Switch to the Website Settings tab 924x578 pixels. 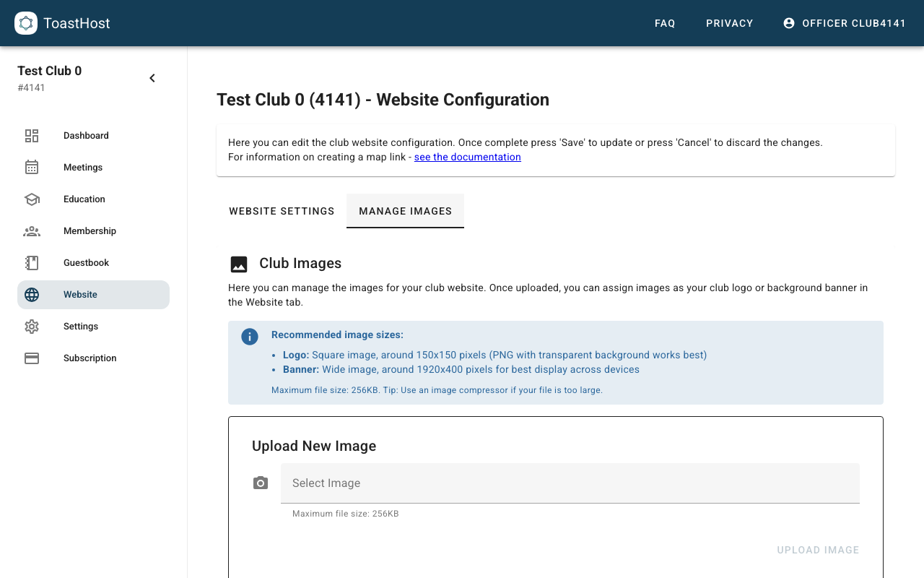[282, 211]
